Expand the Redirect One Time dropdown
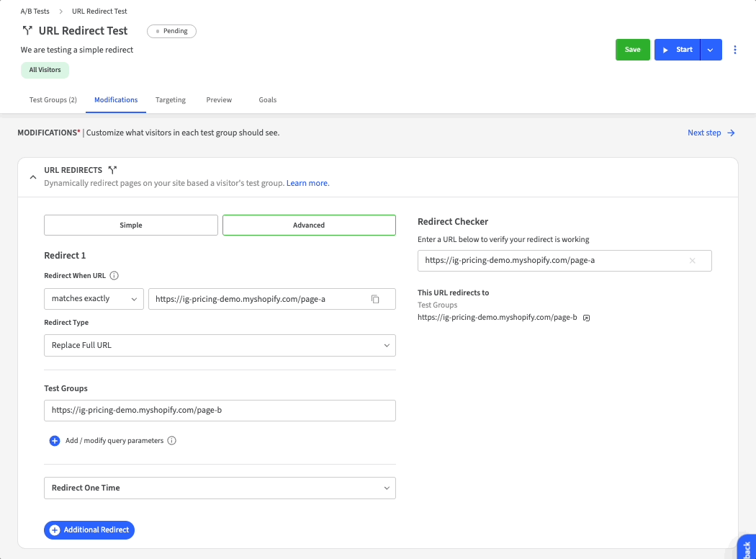 coord(220,488)
